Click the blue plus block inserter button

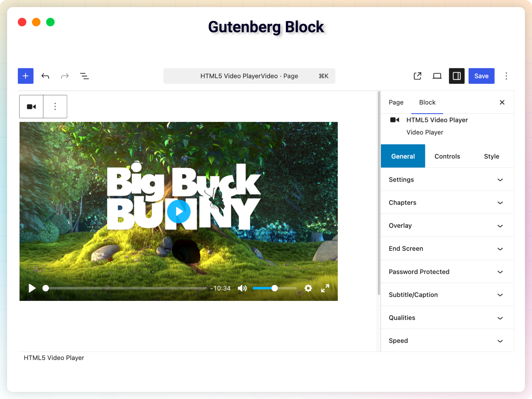(25, 76)
